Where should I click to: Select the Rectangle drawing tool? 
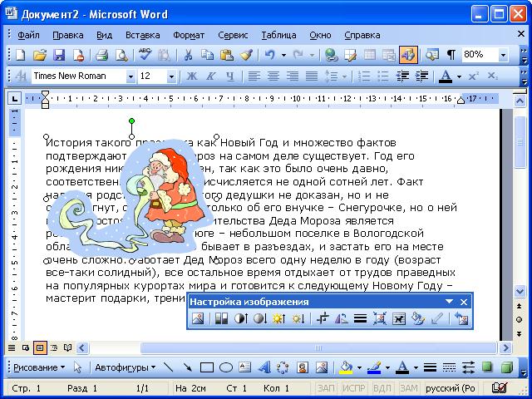pyautogui.click(x=207, y=367)
